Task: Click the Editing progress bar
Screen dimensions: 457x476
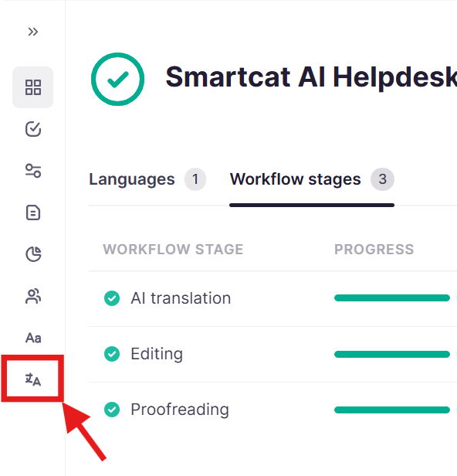Action: tap(392, 354)
